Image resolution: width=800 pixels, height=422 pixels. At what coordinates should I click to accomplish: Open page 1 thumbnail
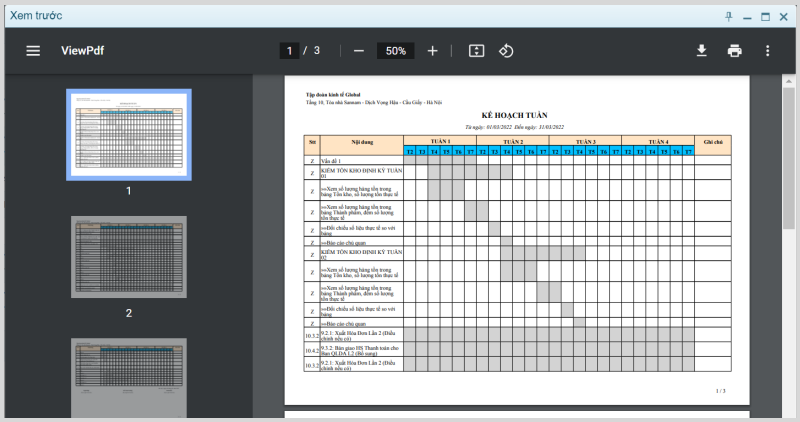tap(129, 135)
